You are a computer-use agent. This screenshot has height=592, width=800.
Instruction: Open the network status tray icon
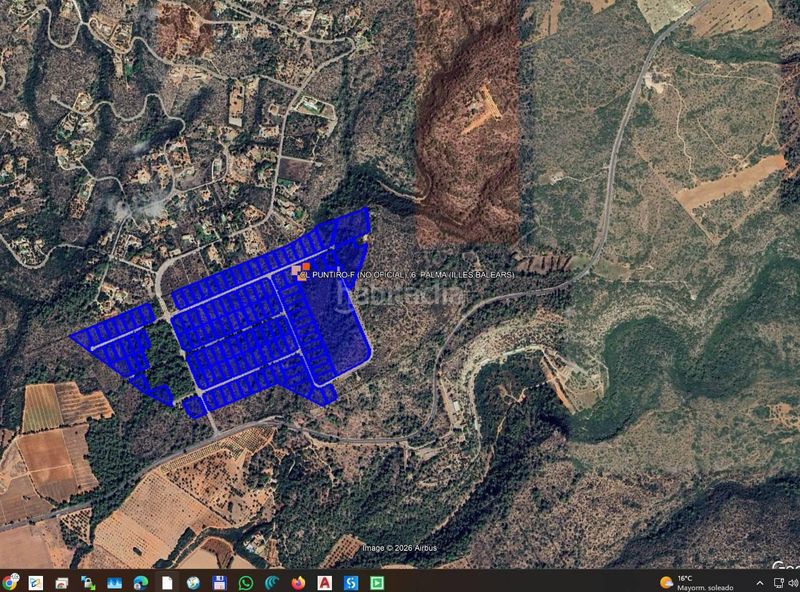coord(779,583)
